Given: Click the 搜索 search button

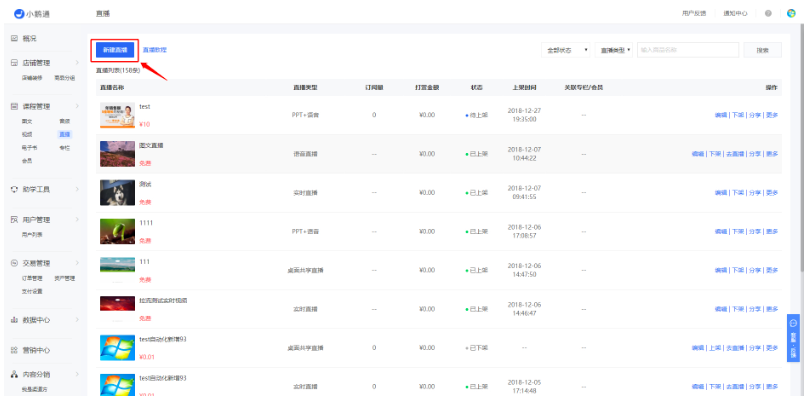Looking at the screenshot, I should pyautogui.click(x=763, y=50).
